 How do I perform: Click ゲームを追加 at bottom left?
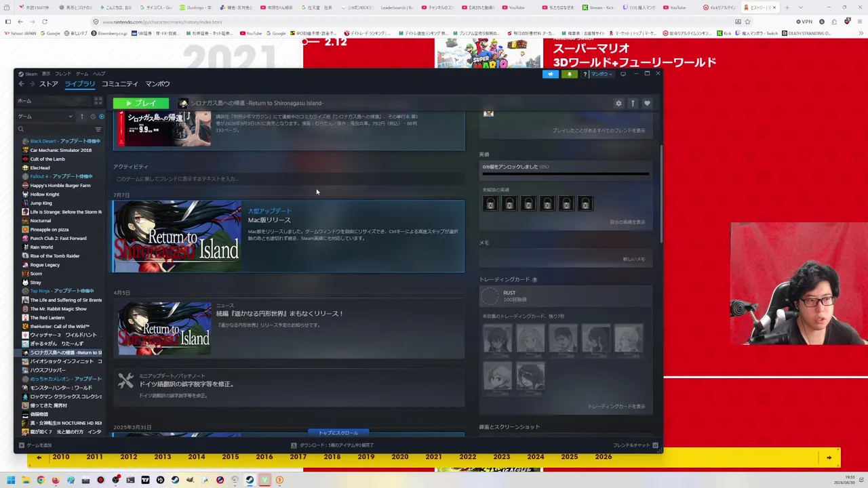tap(35, 445)
